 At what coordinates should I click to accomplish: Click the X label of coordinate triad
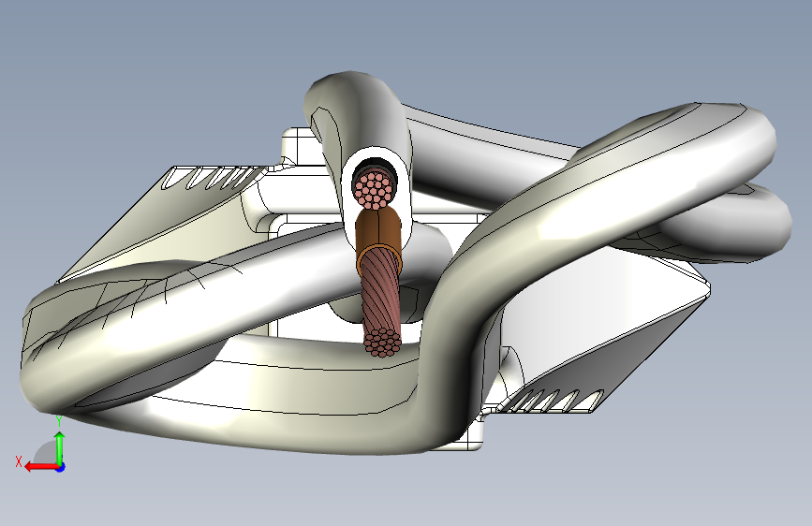(x=19, y=461)
